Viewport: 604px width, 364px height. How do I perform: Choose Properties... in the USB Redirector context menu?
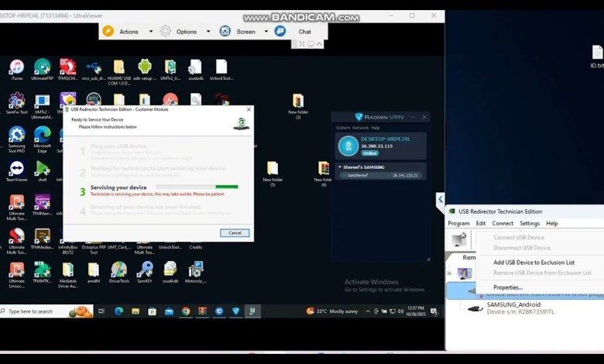(508, 287)
